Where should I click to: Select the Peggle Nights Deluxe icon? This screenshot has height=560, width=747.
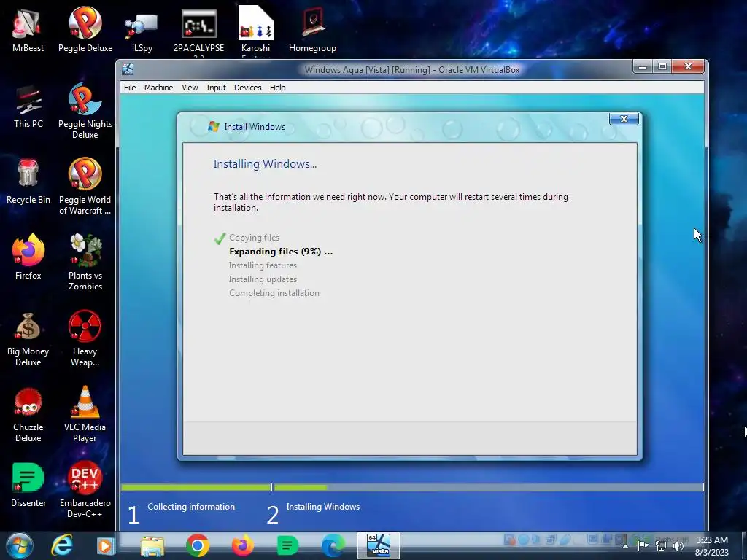pos(85,111)
